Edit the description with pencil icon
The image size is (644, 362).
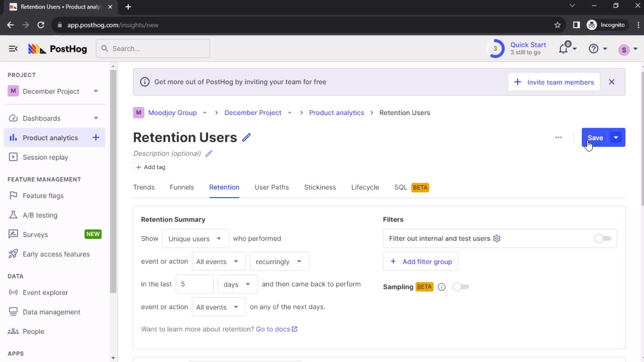click(209, 154)
